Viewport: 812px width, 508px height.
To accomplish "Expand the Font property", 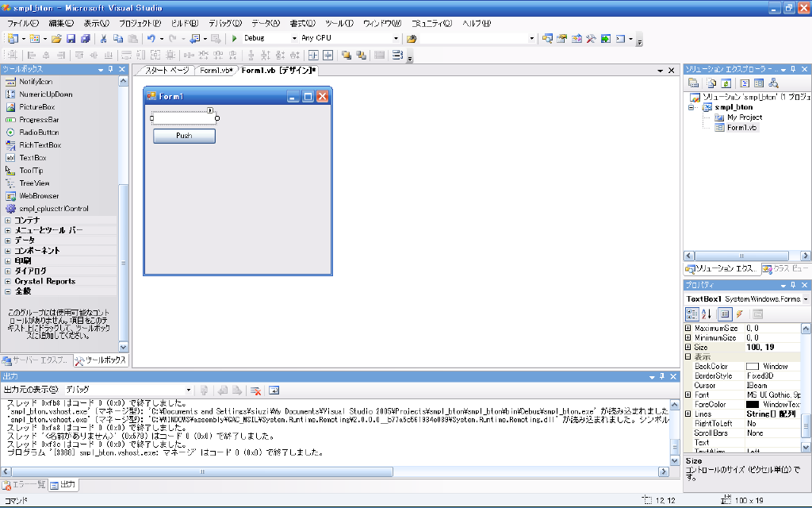I will (688, 395).
